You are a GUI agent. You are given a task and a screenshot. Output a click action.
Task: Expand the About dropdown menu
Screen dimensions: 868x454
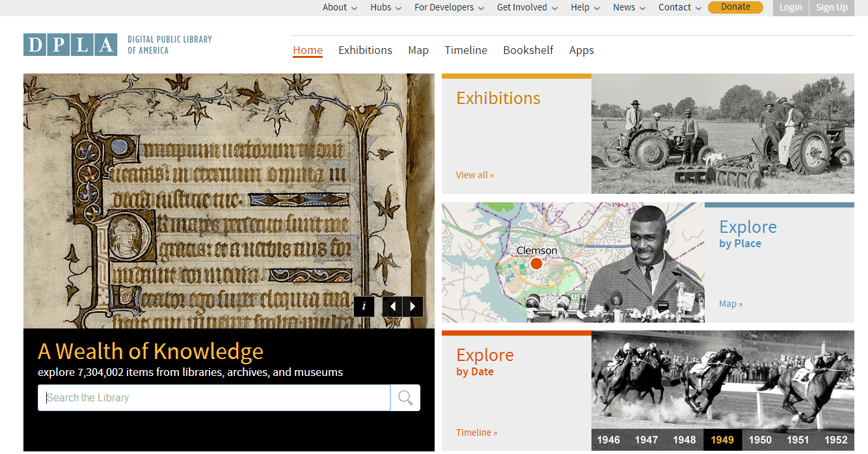[340, 8]
